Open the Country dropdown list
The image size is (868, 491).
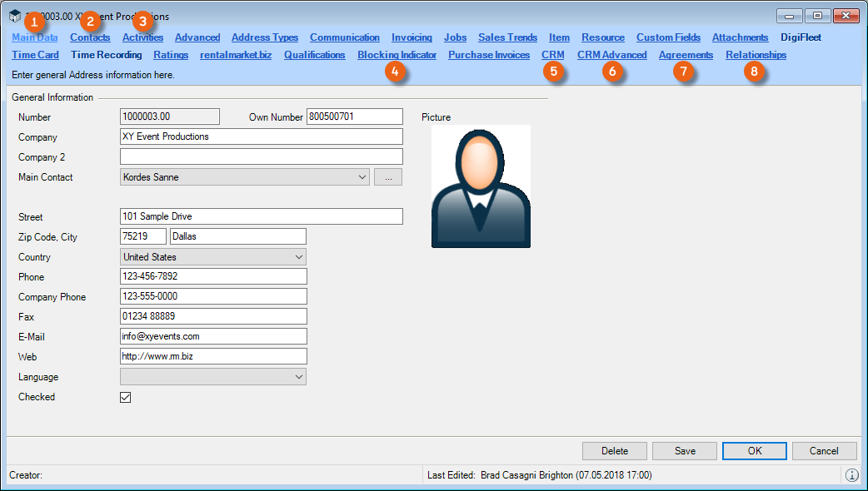[299, 257]
